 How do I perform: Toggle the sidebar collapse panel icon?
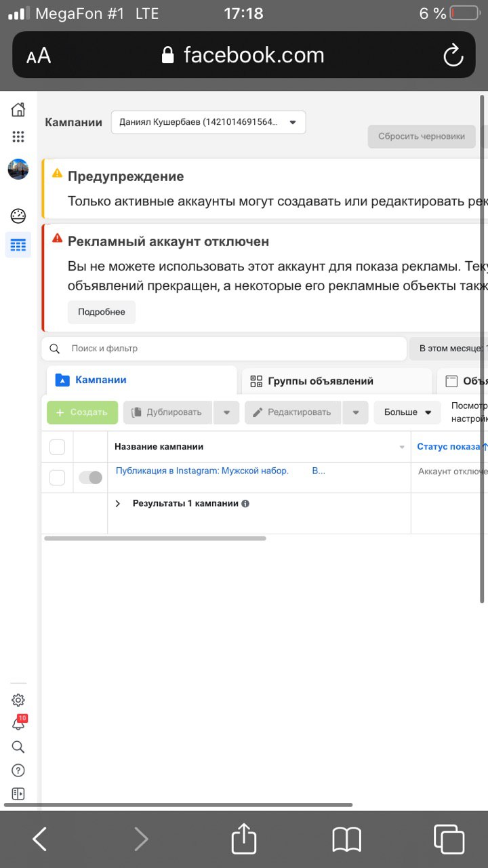(x=18, y=793)
